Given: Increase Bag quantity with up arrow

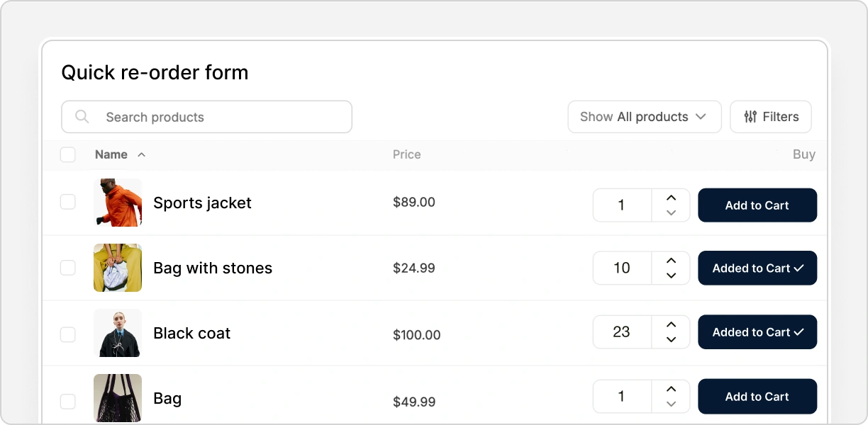Looking at the screenshot, I should click(x=671, y=389).
